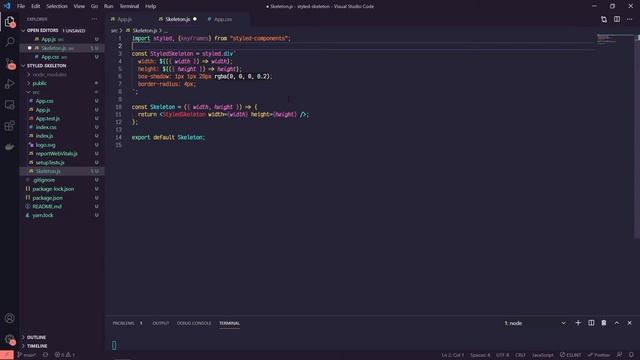Open the Help menu
Screen dimensions: 640x360
coord(151,6)
